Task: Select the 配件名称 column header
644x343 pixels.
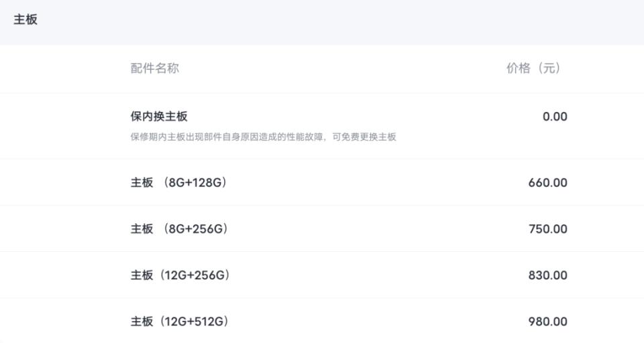Action: pyautogui.click(x=154, y=68)
